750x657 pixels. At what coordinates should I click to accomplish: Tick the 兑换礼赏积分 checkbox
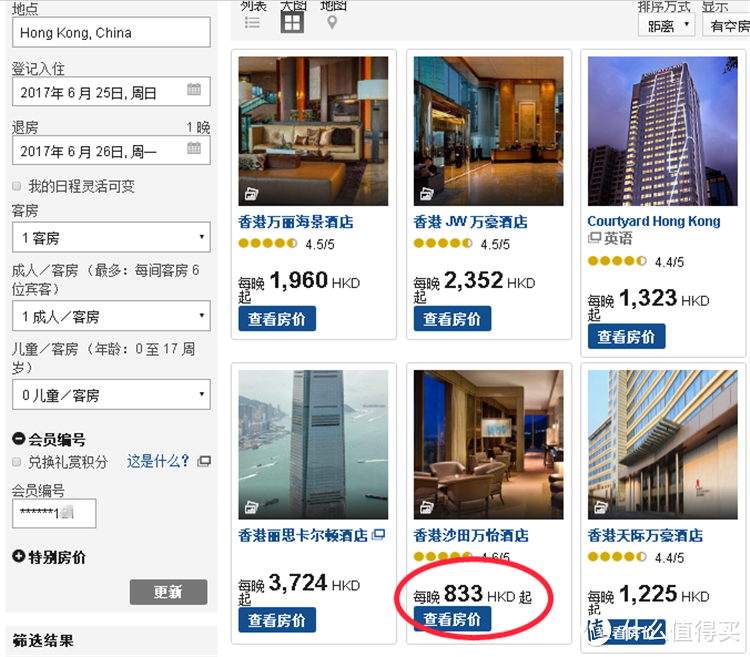tap(17, 461)
